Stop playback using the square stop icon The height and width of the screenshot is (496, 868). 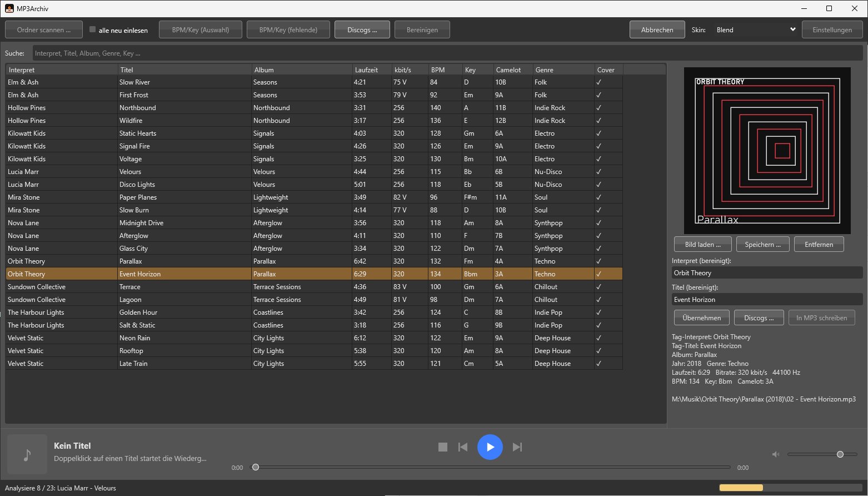(443, 447)
